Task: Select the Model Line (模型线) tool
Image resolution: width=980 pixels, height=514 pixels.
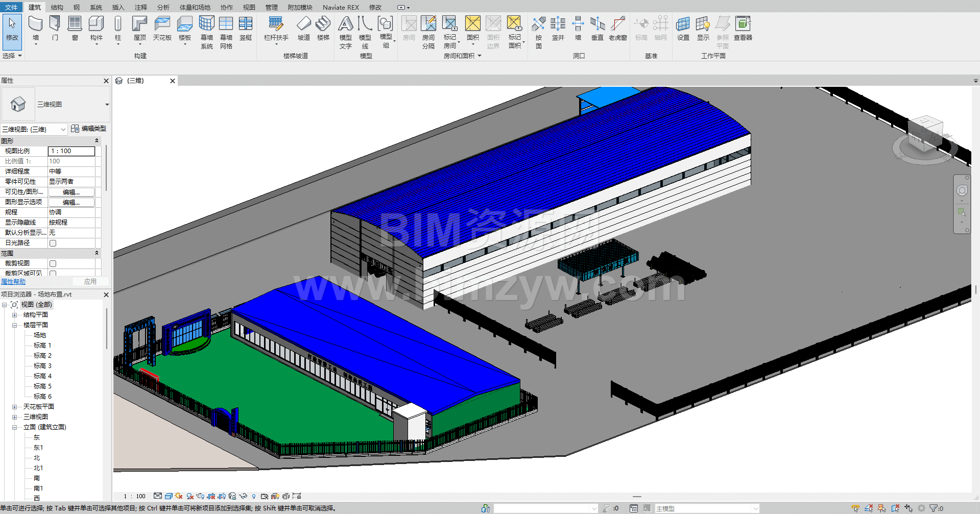Action: [365, 32]
